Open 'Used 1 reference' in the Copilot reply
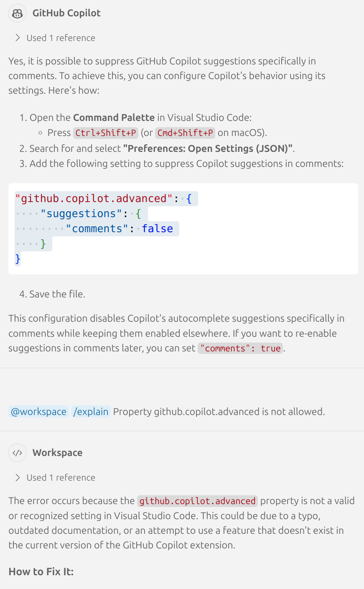This screenshot has height=589, width=364. [61, 38]
